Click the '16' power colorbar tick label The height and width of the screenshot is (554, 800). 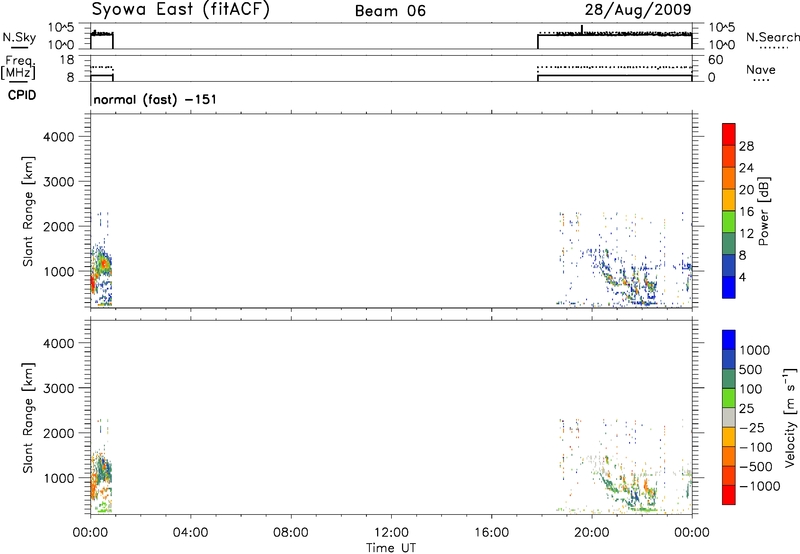(746, 212)
